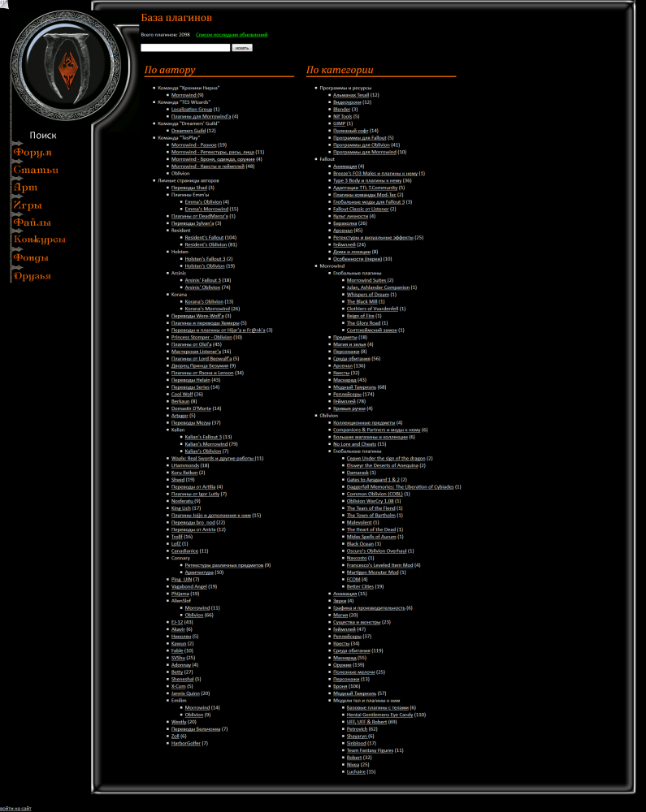This screenshot has height=812, width=646.
Task: Open Better Cities link
Action: point(360,587)
